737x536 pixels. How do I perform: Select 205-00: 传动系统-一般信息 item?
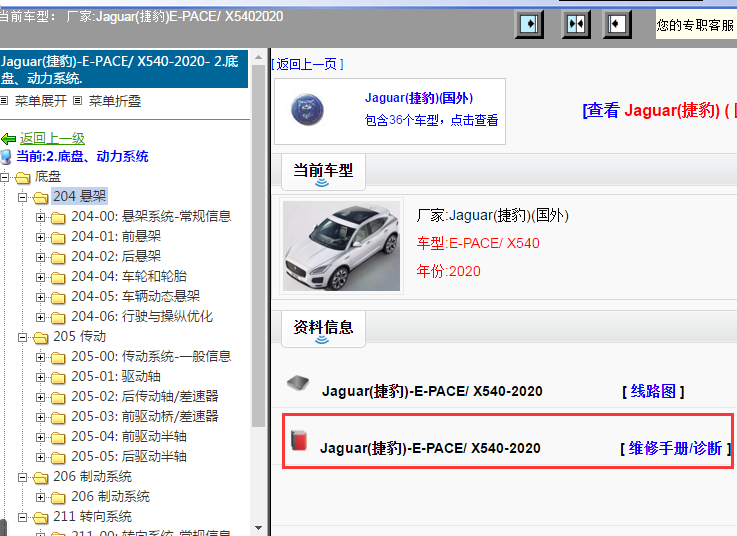pyautogui.click(x=151, y=356)
